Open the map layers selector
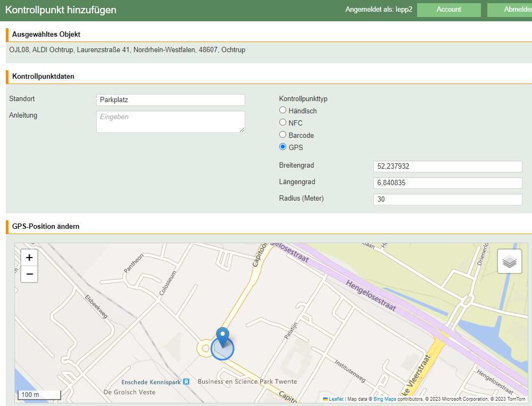The image size is (532, 406). pos(509,261)
